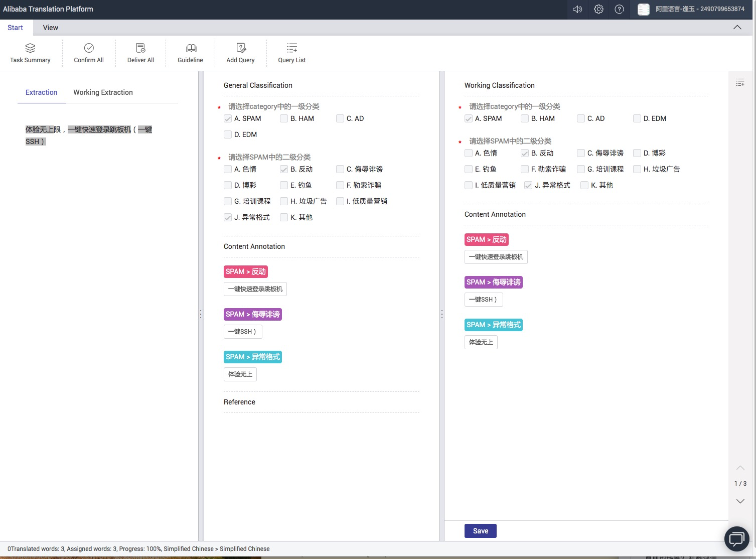
Task: Select 体验无上 chip in general annotation
Action: [240, 374]
